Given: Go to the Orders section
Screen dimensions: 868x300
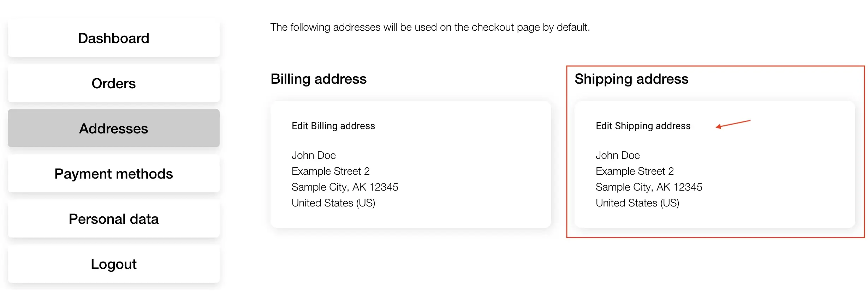Looking at the screenshot, I should point(113,83).
